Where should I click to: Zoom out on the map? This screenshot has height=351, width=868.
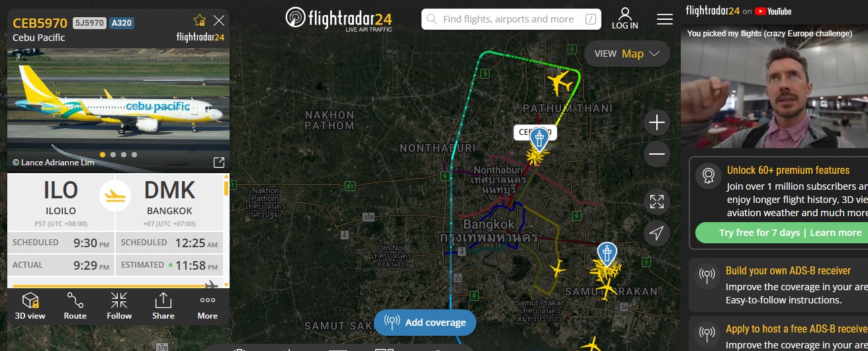[656, 155]
